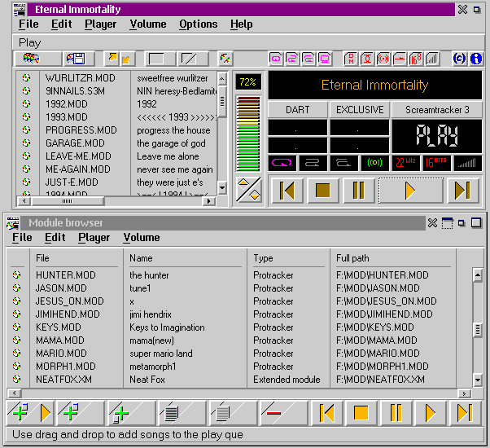
Task: Open Volume menu in Eternal Immortality window
Action: click(x=148, y=24)
